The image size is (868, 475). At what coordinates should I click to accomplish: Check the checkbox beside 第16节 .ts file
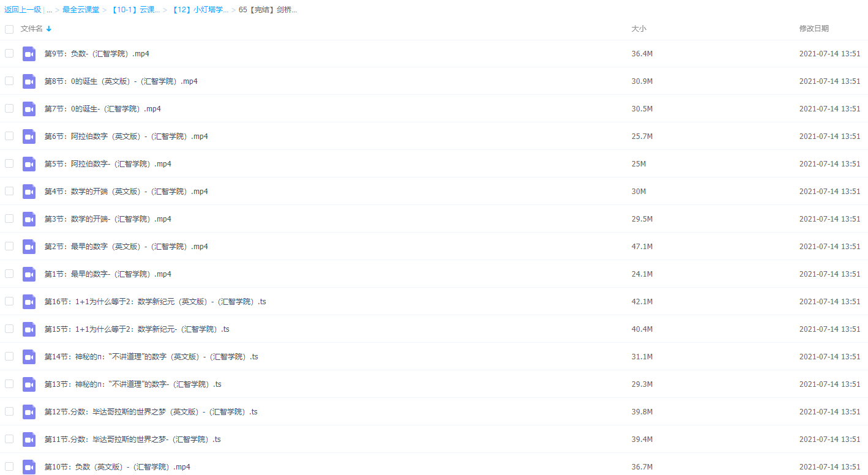(x=9, y=301)
